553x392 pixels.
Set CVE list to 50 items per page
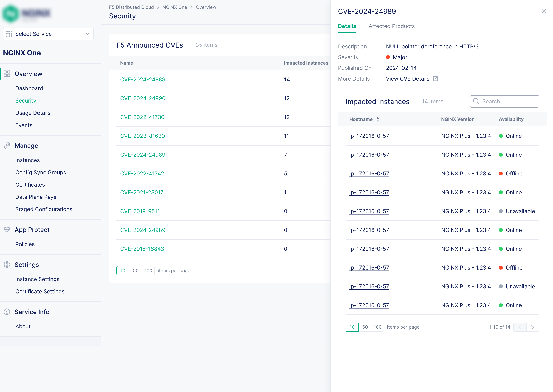pos(136,271)
